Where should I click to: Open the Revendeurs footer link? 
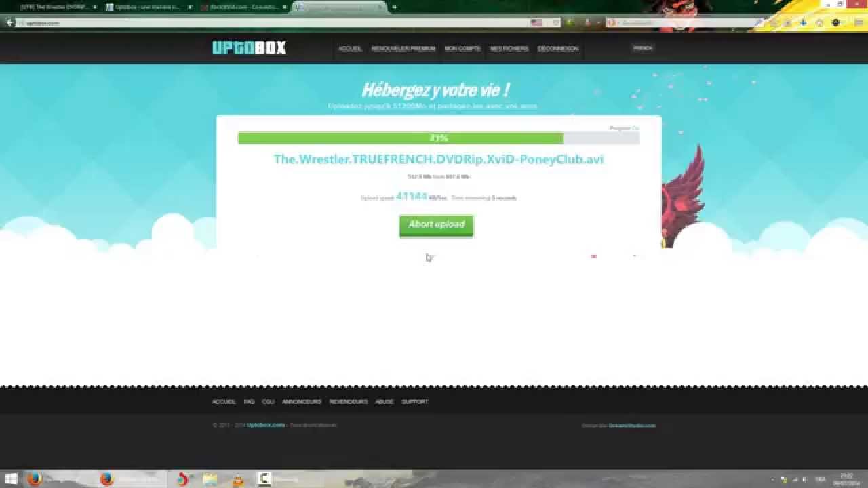click(349, 401)
